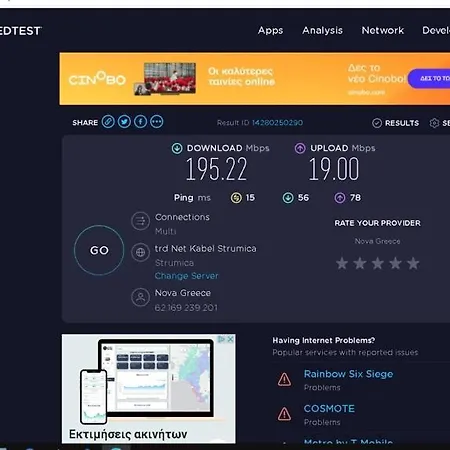Rate provider two stars
Screen dimensions: 450x450
tap(360, 263)
